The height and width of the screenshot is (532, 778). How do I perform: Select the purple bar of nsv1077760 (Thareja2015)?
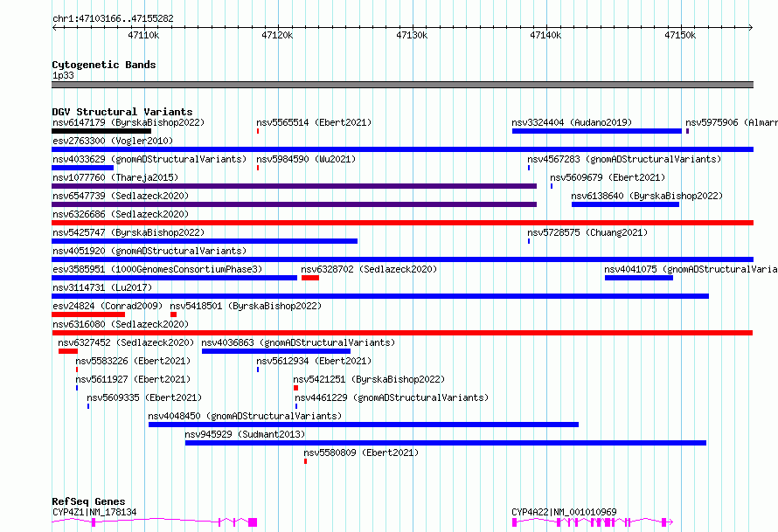click(x=295, y=186)
